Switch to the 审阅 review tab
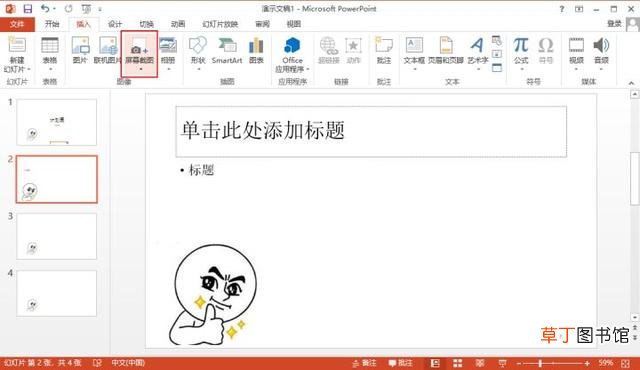The width and height of the screenshot is (640, 370). point(262,24)
